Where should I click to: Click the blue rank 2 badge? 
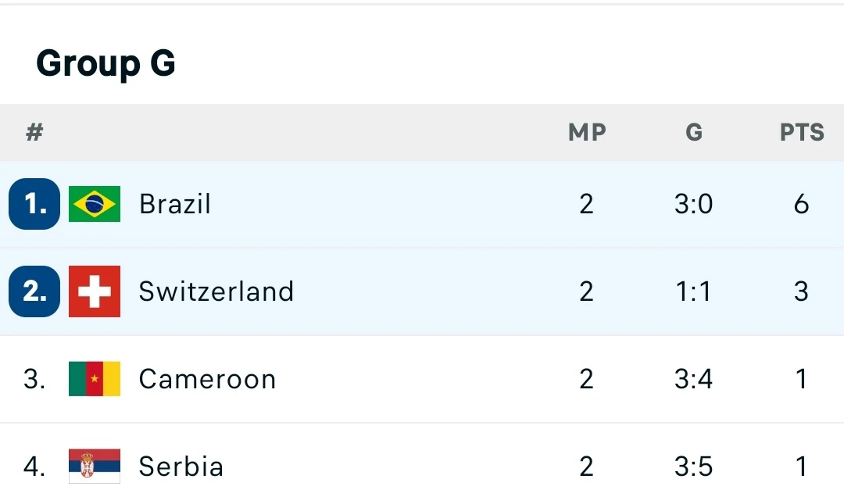point(34,291)
